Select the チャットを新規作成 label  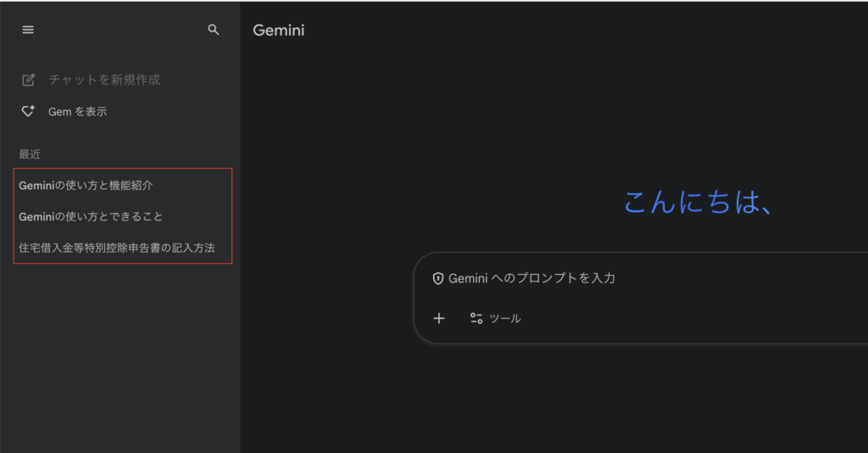coord(104,80)
